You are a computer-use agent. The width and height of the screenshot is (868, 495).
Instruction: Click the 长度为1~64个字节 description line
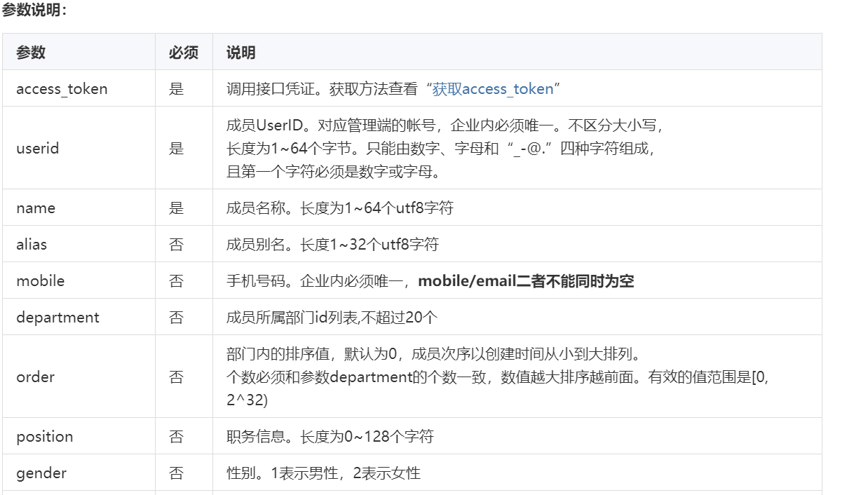coord(440,148)
